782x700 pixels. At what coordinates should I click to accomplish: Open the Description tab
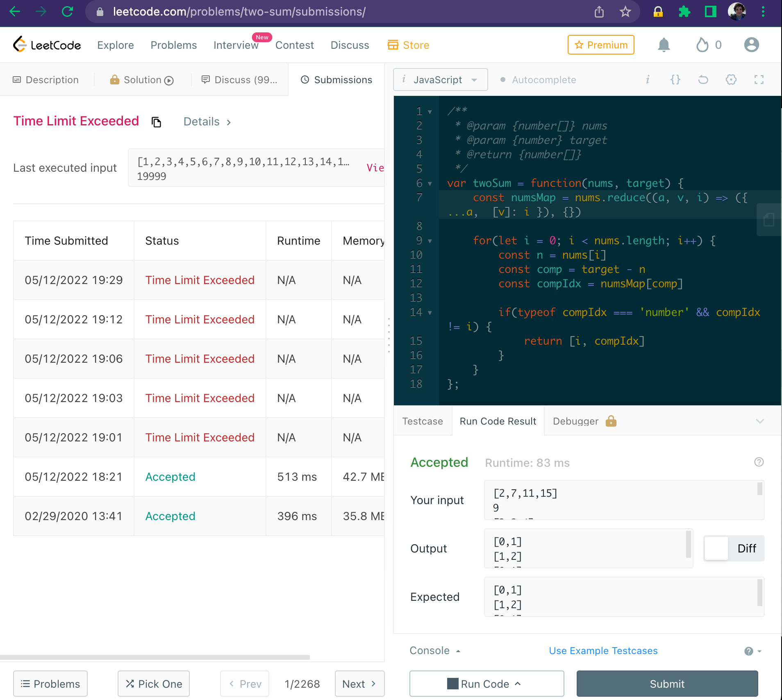pos(45,80)
